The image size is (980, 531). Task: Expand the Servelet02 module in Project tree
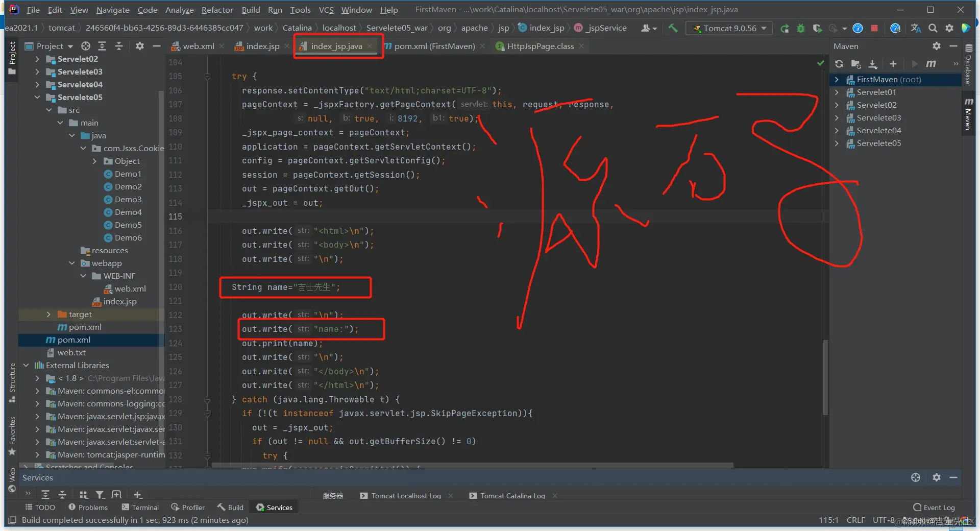(37, 59)
